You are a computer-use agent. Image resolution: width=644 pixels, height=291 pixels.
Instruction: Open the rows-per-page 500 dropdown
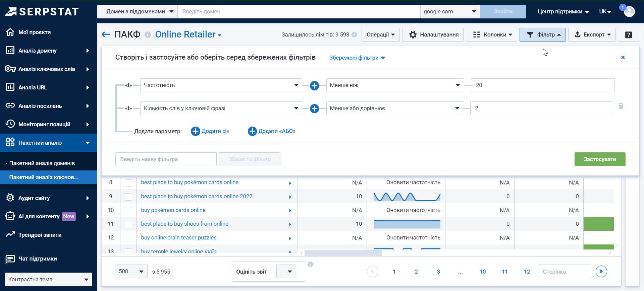coord(131,272)
